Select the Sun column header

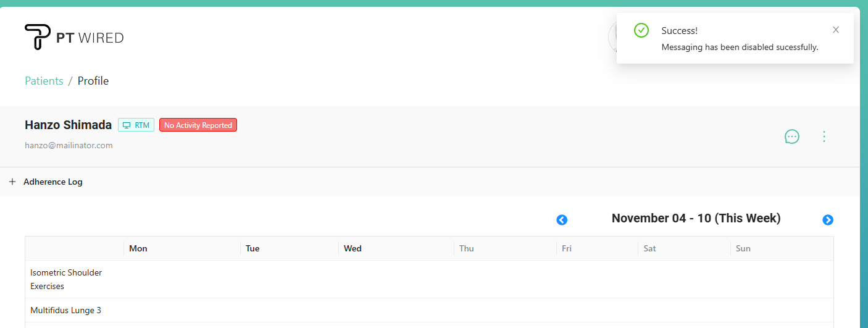coord(743,248)
